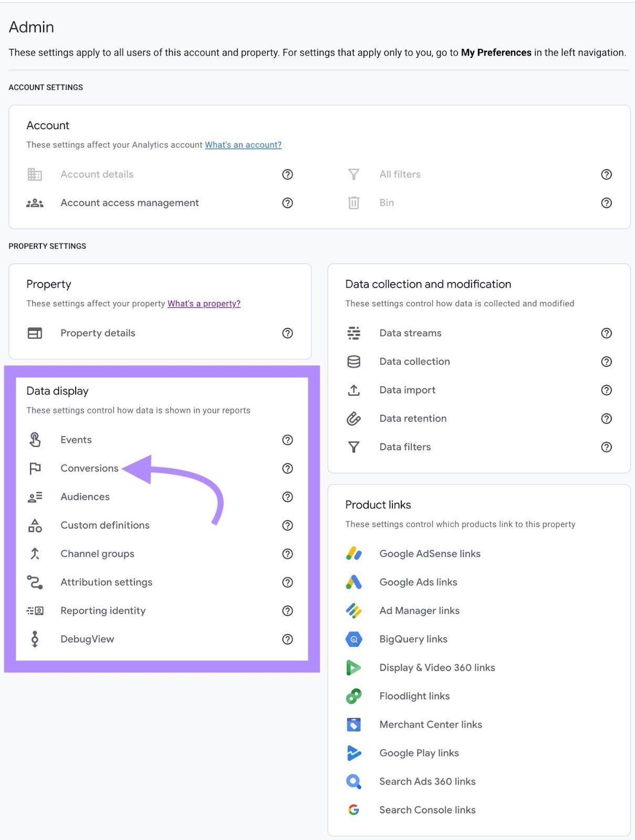Open the "What's an account?" link

click(243, 145)
